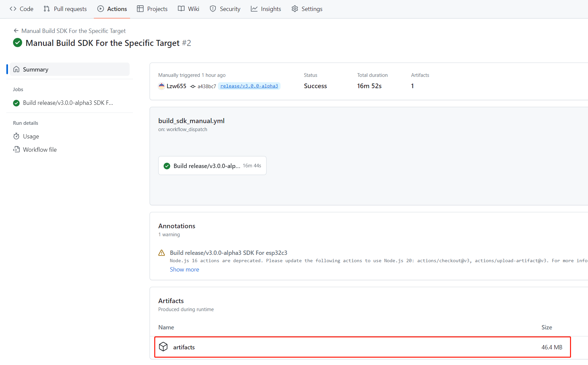
Task: Expand annotation with Show more
Action: click(184, 270)
